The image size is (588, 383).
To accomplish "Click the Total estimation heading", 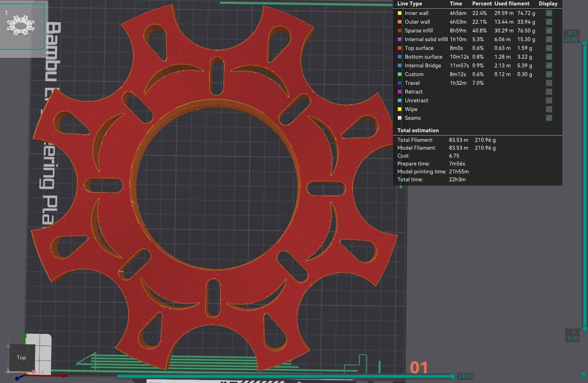I will 418,131.
